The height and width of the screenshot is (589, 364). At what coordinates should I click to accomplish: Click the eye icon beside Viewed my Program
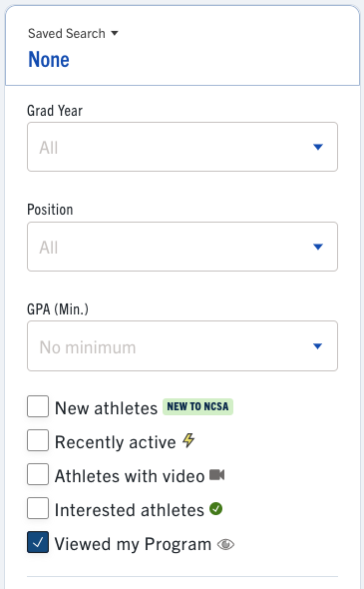pyautogui.click(x=225, y=544)
